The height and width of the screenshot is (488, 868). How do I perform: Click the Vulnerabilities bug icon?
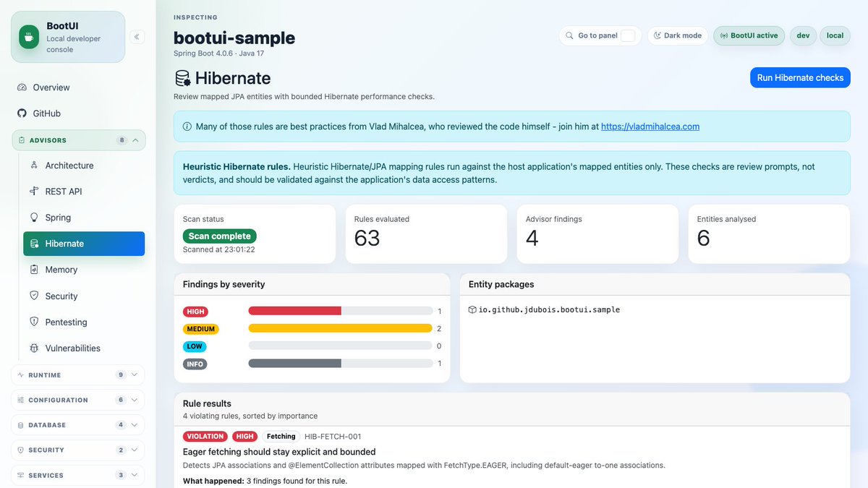(34, 348)
